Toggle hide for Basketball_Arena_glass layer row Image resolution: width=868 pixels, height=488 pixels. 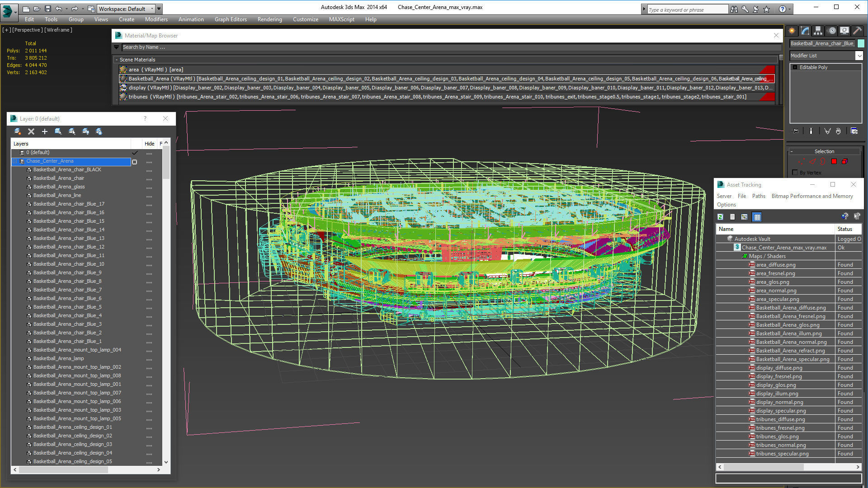click(149, 187)
